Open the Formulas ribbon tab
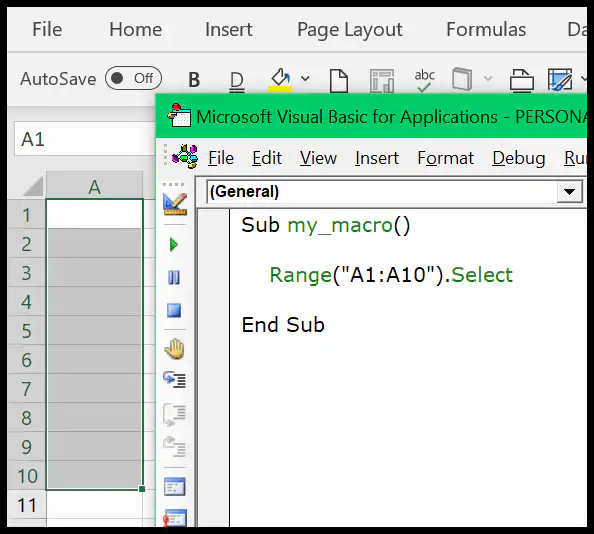 click(486, 29)
